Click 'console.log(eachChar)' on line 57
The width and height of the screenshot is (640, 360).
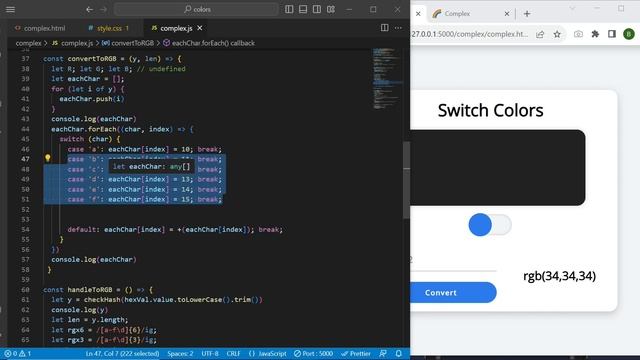pos(94,260)
